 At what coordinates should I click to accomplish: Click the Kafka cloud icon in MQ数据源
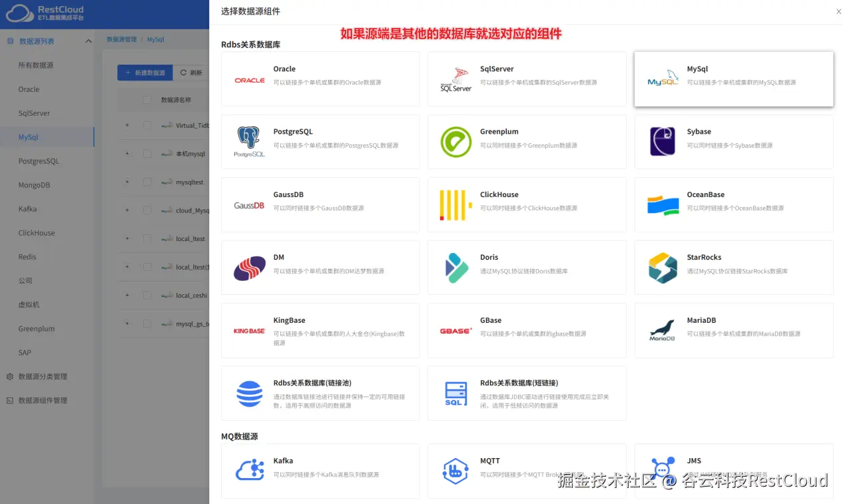250,471
